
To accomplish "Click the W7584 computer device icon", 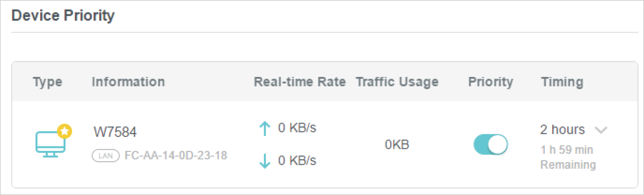I will (x=51, y=143).
